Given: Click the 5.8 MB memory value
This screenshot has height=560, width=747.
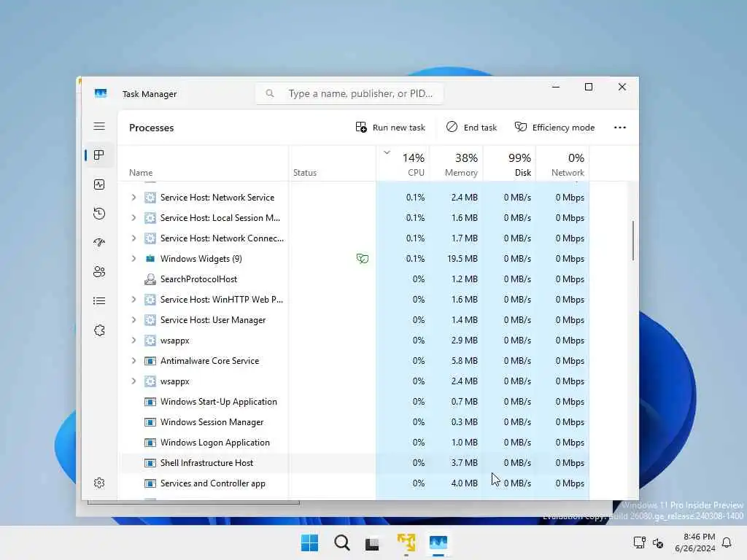Looking at the screenshot, I should (x=465, y=361).
